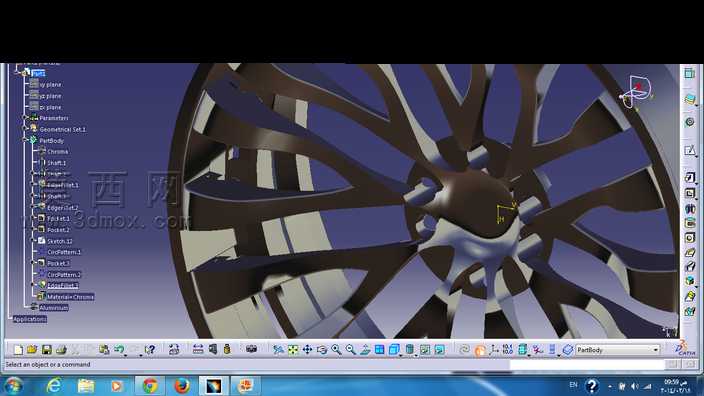Collapse the Part1 tree node

click(18, 73)
